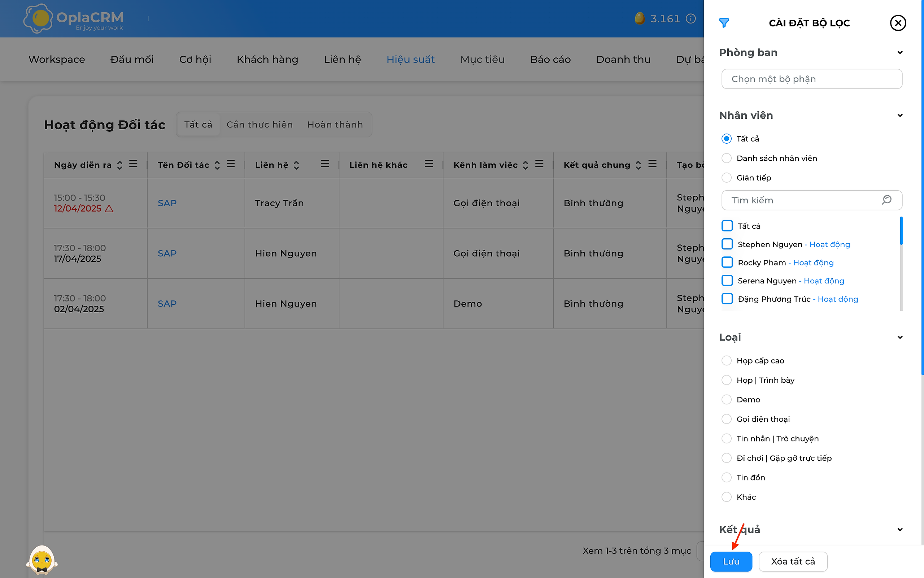Image resolution: width=924 pixels, height=578 pixels.
Task: Open Doanh thu menu item
Action: click(x=623, y=59)
